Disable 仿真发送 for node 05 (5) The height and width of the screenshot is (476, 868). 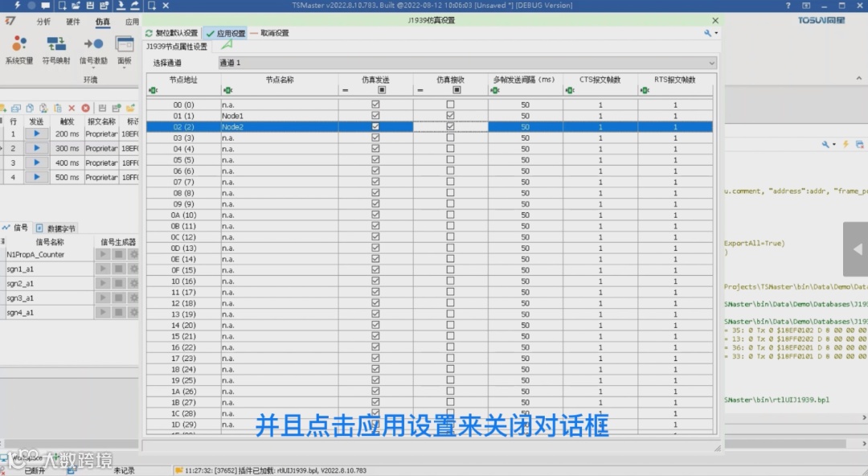tap(375, 159)
